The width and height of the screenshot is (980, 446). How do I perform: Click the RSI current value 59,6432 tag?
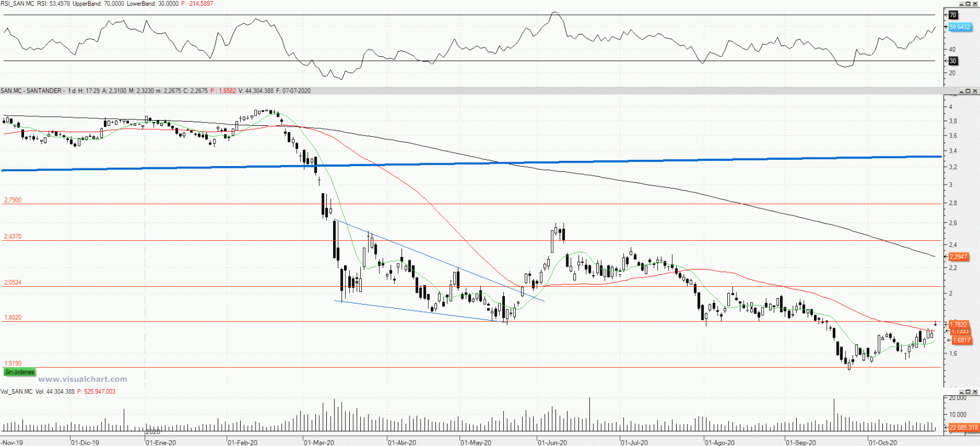coord(960,27)
